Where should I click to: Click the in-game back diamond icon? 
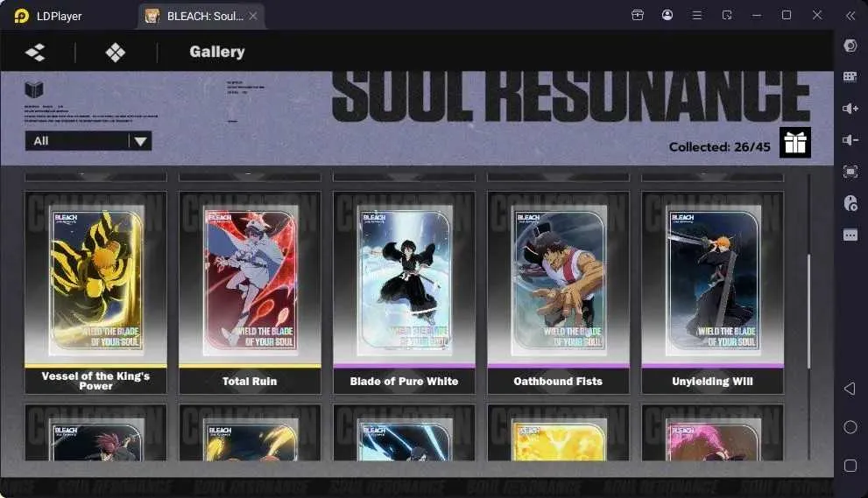[35, 53]
